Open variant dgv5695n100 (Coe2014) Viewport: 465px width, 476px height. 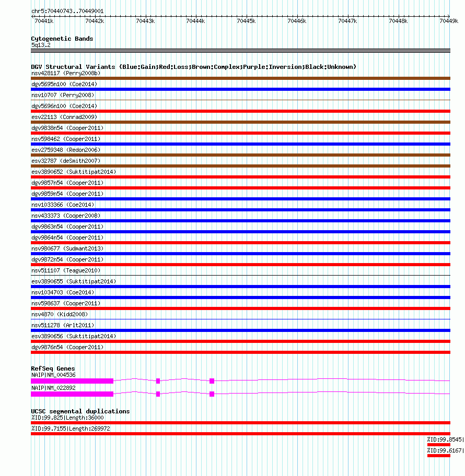pyautogui.click(x=64, y=84)
